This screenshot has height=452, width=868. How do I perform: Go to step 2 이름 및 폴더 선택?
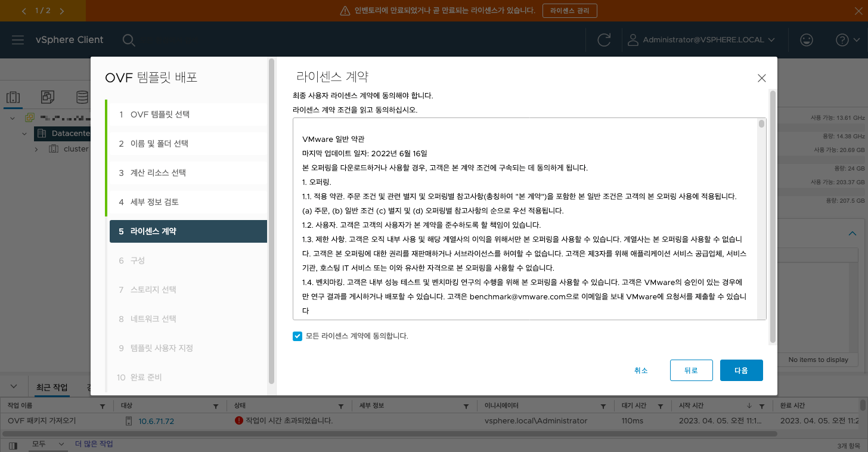tap(187, 144)
